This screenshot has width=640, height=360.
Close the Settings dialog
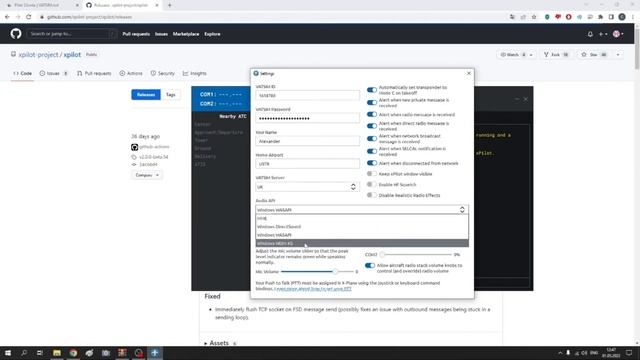tap(469, 73)
